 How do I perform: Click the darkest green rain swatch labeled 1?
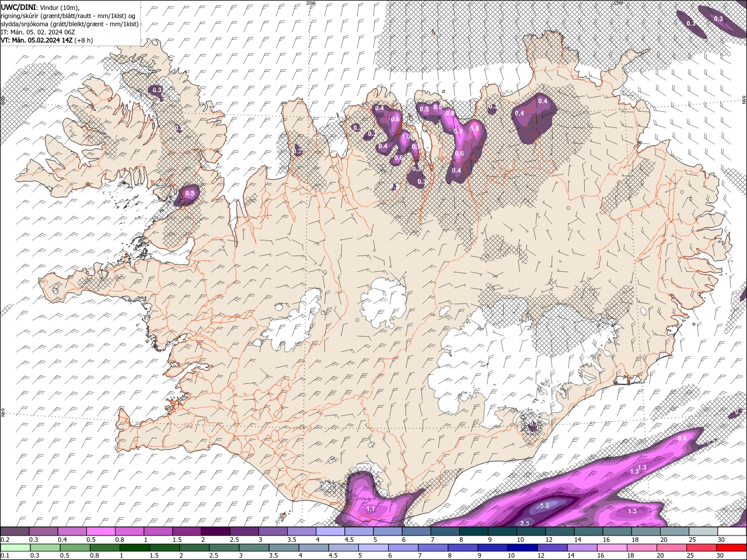click(x=134, y=548)
